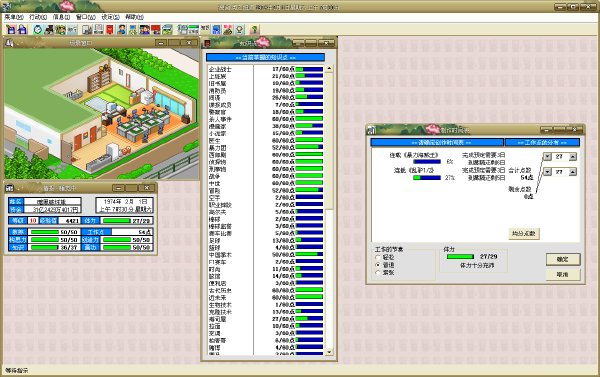This screenshot has height=377, width=600.
Task: Click the 1974年 date field in status window
Action: click(x=125, y=205)
